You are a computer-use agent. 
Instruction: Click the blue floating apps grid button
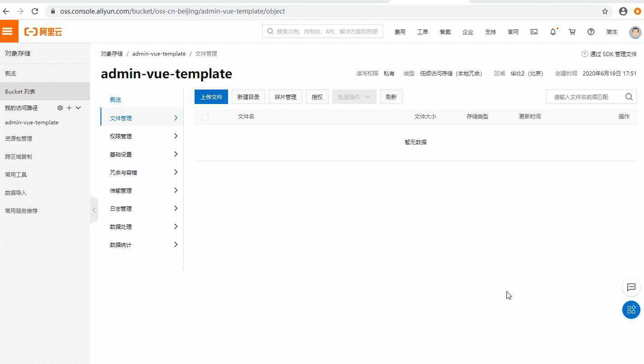(x=631, y=310)
